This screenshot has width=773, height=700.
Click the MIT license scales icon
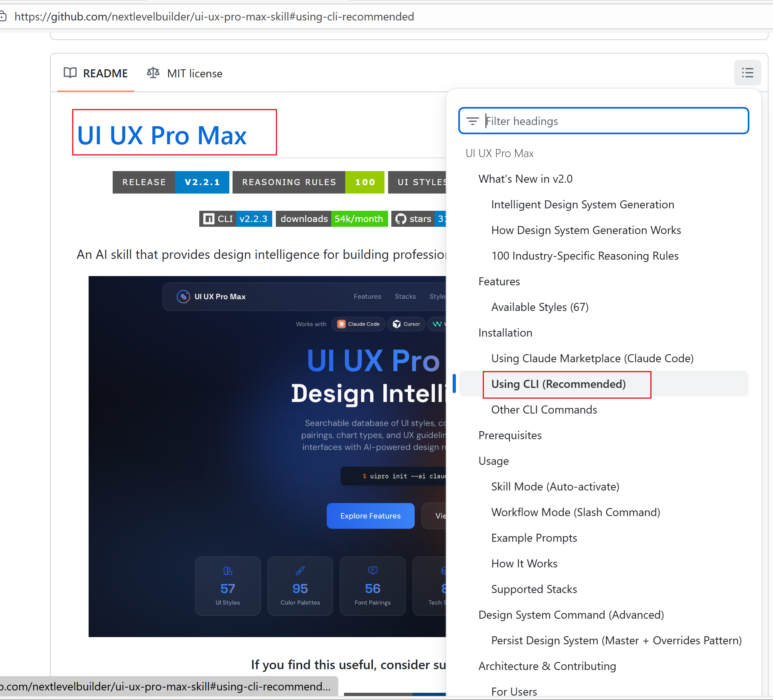[x=153, y=73]
